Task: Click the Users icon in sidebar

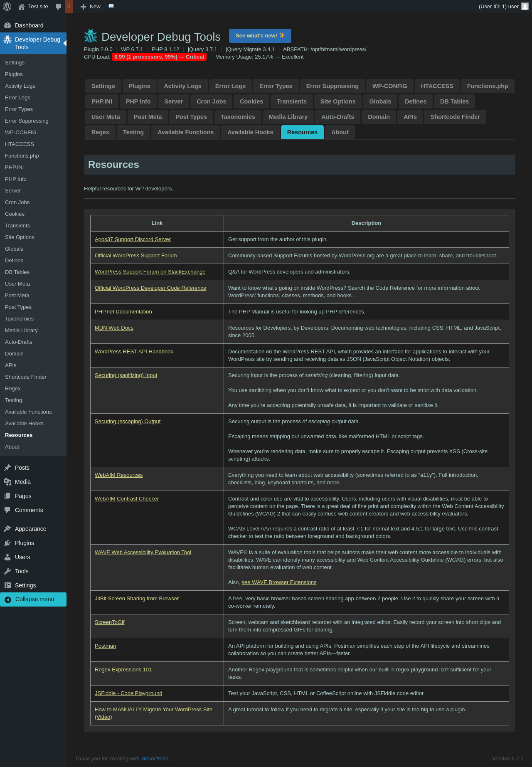Action: pos(7,557)
